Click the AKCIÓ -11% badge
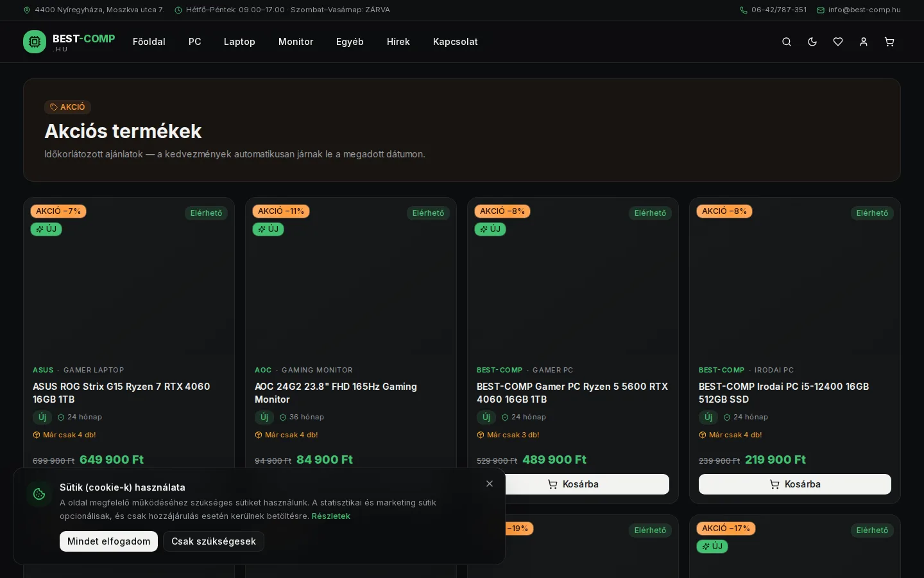This screenshot has width=924, height=578. tap(281, 211)
